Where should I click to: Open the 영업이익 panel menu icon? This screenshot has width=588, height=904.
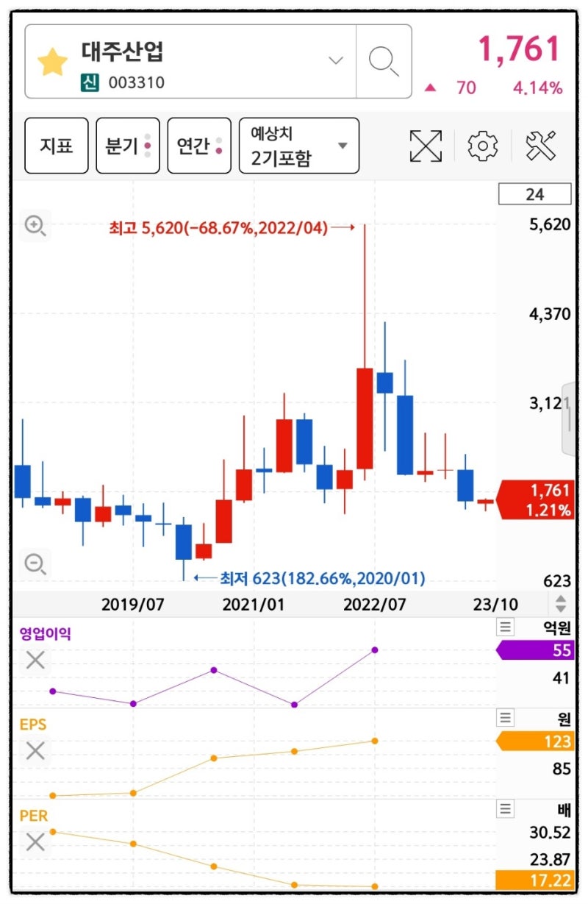[505, 627]
